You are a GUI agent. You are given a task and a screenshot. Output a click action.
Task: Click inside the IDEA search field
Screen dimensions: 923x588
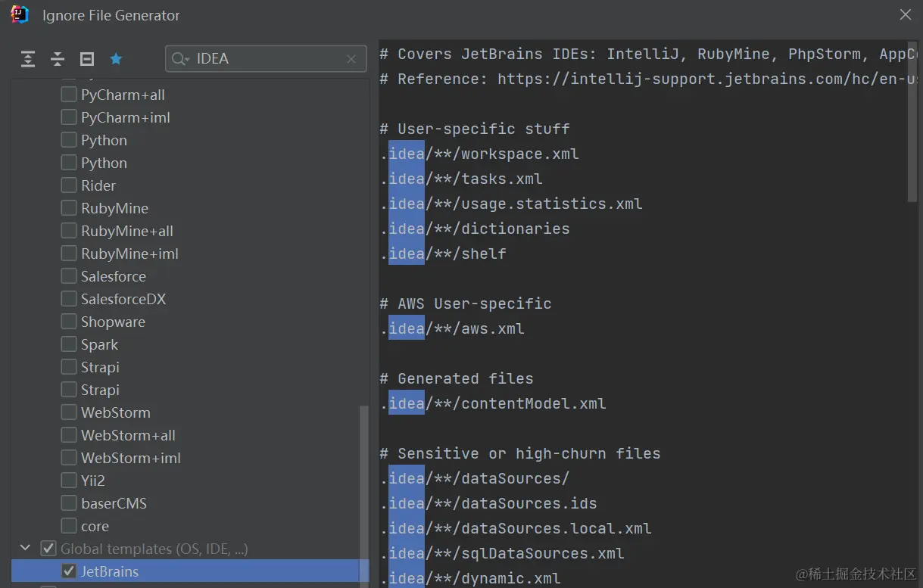[265, 59]
